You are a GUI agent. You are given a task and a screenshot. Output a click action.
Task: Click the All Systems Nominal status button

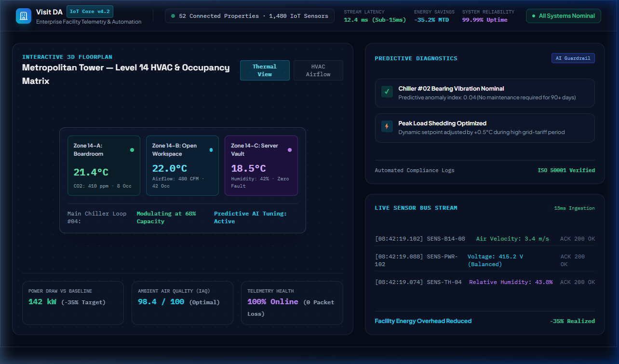point(564,16)
